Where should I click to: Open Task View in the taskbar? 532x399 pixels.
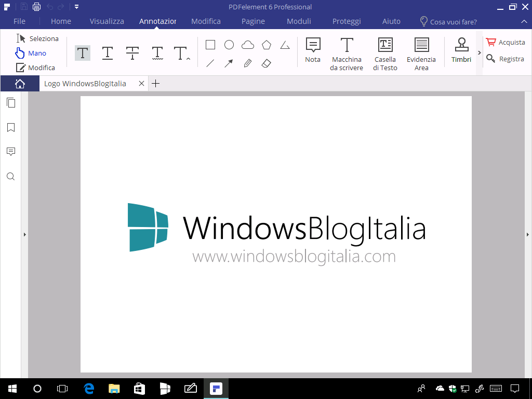pos(62,389)
